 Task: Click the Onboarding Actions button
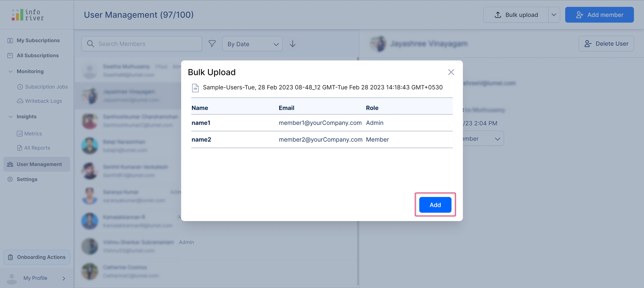[37, 257]
